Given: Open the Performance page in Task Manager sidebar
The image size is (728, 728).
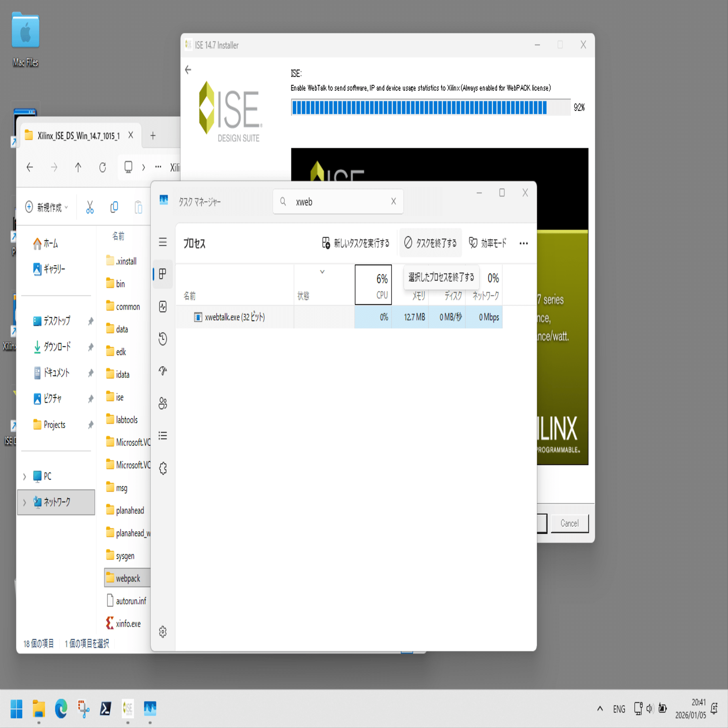Looking at the screenshot, I should tap(163, 307).
